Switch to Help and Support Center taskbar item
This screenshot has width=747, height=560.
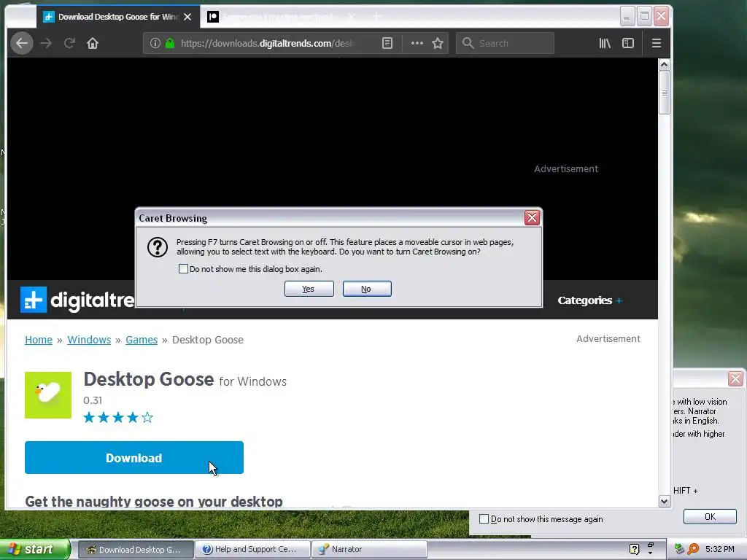[253, 550]
